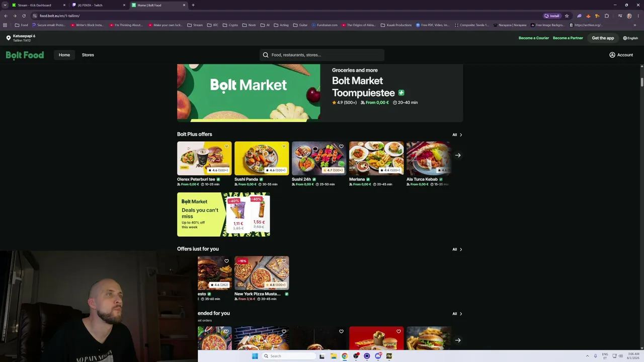Click Become a Courier link
The width and height of the screenshot is (644, 362).
(x=534, y=38)
